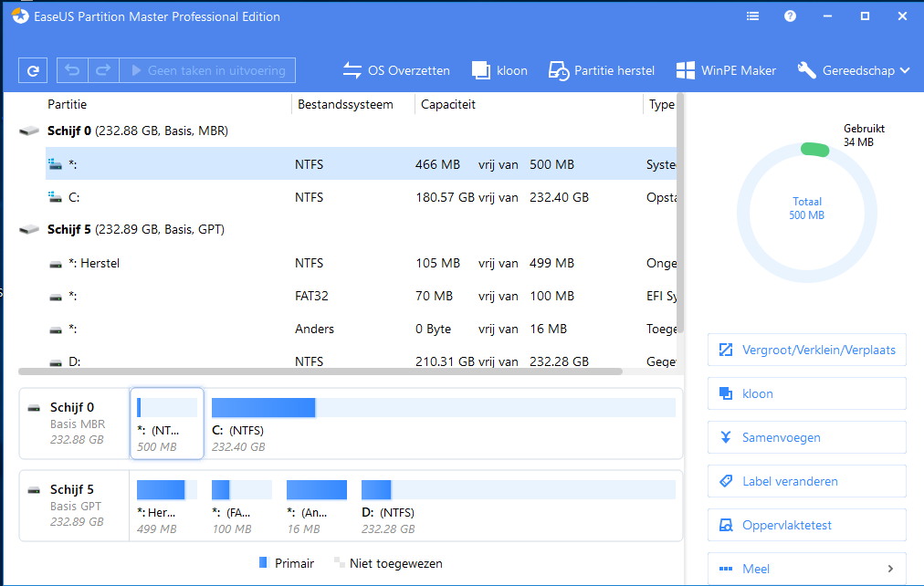This screenshot has height=586, width=924.
Task: Select the Herstel partition row
Action: 361,263
